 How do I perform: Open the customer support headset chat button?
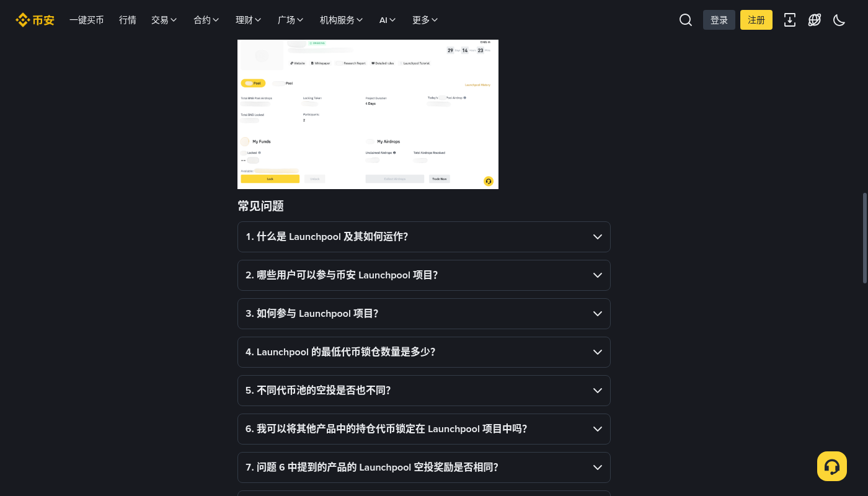coord(832,466)
